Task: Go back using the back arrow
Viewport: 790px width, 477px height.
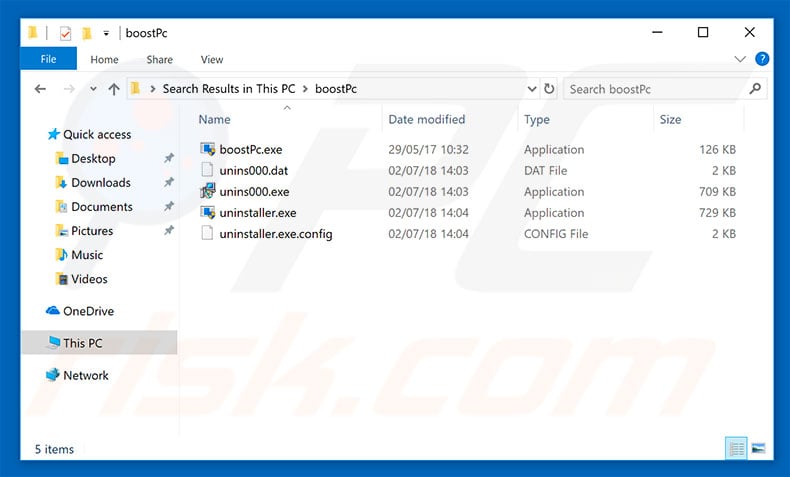Action: pyautogui.click(x=40, y=89)
